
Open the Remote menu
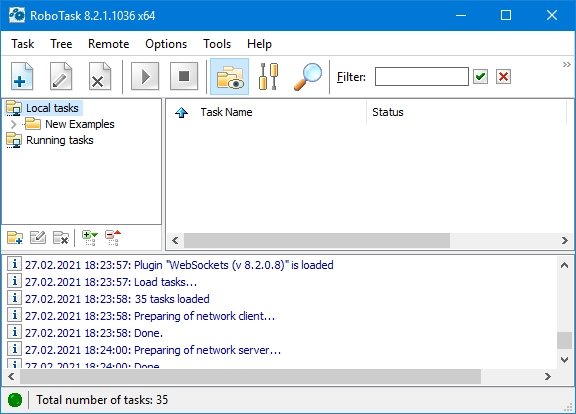[108, 44]
